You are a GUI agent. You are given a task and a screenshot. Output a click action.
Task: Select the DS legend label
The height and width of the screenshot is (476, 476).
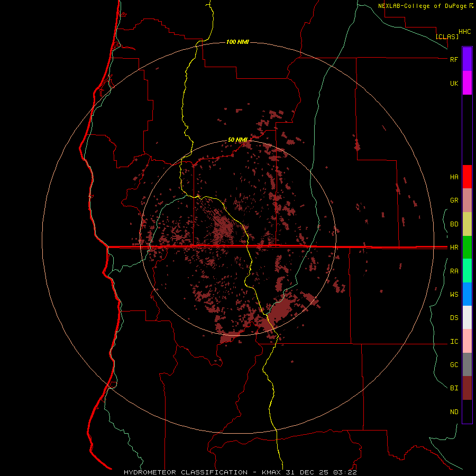(x=454, y=318)
